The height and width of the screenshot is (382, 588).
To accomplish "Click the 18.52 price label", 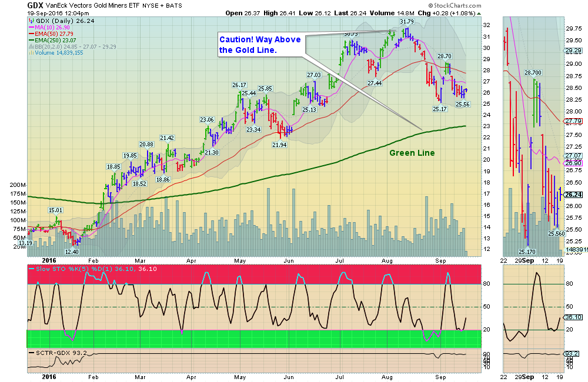I will [139, 184].
